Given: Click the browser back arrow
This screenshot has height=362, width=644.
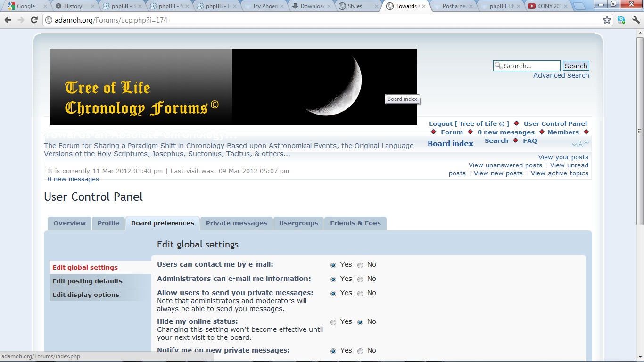Looking at the screenshot, I should (8, 20).
